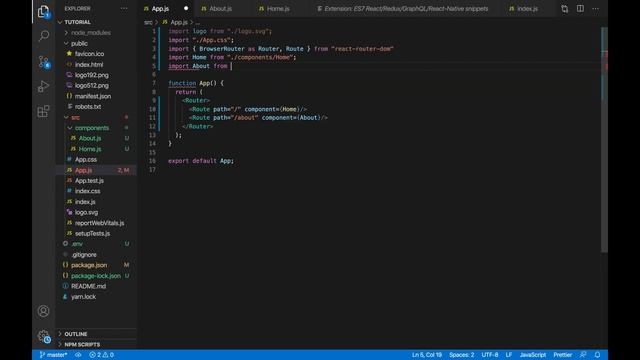Open the Source Control view

coord(43,62)
